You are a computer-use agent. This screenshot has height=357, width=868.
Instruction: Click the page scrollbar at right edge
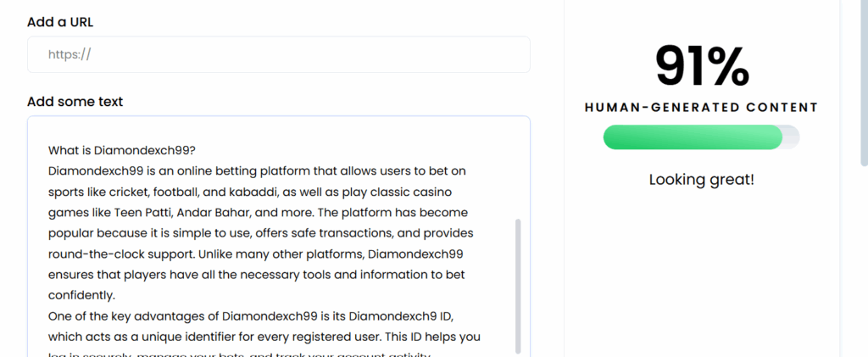[864, 85]
